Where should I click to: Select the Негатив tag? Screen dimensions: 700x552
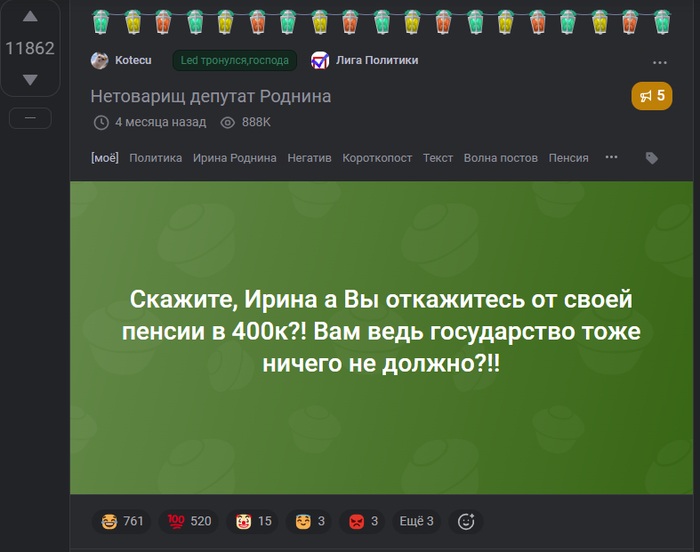click(x=309, y=158)
